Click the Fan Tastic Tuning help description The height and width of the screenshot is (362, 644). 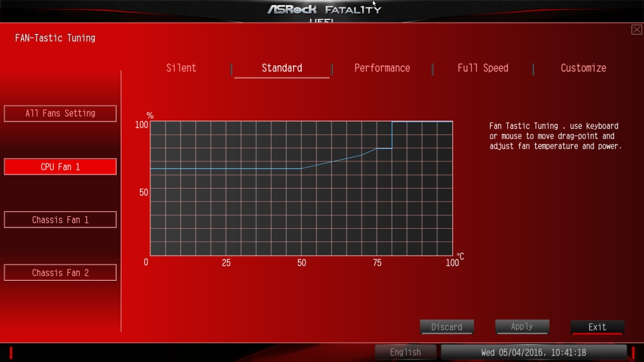tap(555, 136)
